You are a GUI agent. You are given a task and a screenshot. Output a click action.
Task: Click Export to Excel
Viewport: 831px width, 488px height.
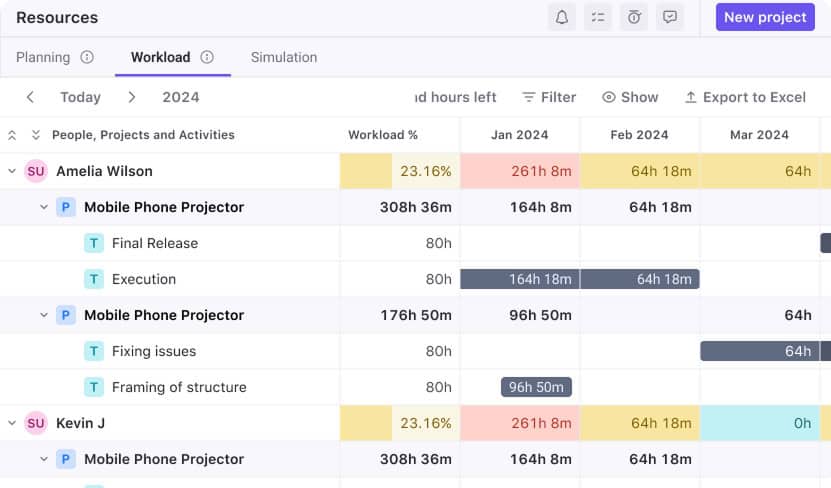pos(745,97)
